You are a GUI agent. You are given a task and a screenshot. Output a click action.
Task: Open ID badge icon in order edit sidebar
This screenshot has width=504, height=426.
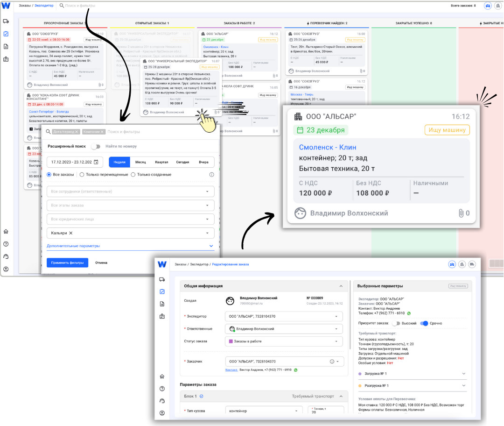(162, 316)
